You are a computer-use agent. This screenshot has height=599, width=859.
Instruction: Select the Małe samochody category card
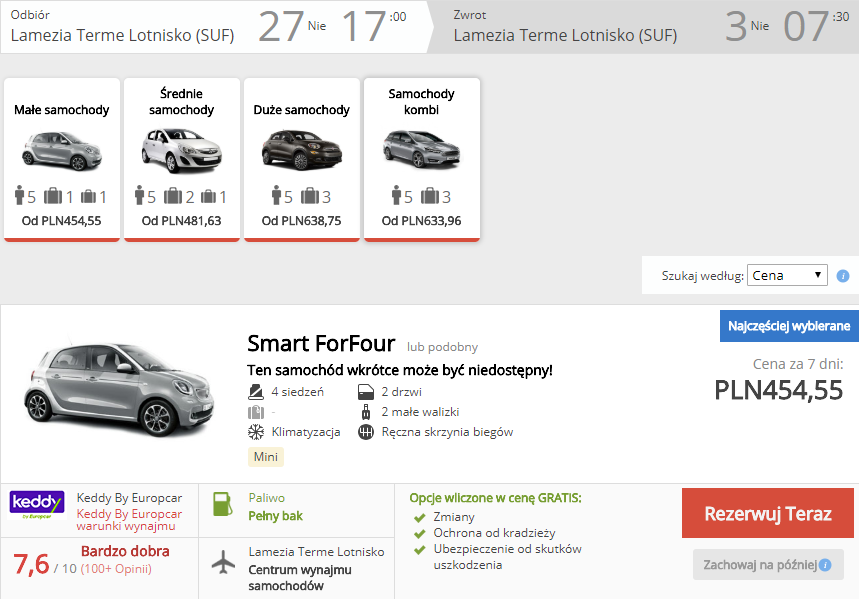[62, 159]
